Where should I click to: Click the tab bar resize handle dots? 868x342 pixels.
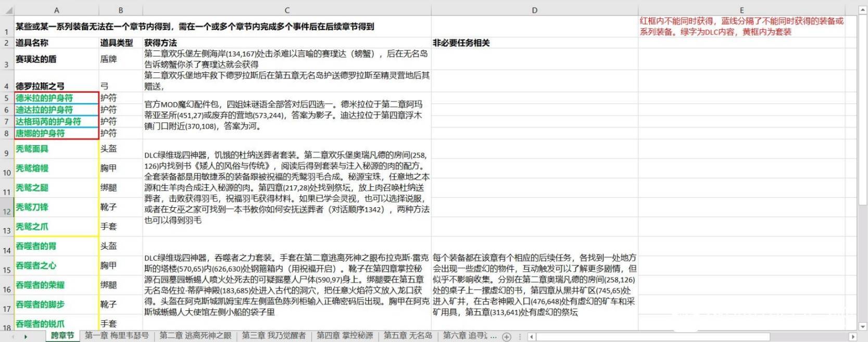coord(520,337)
